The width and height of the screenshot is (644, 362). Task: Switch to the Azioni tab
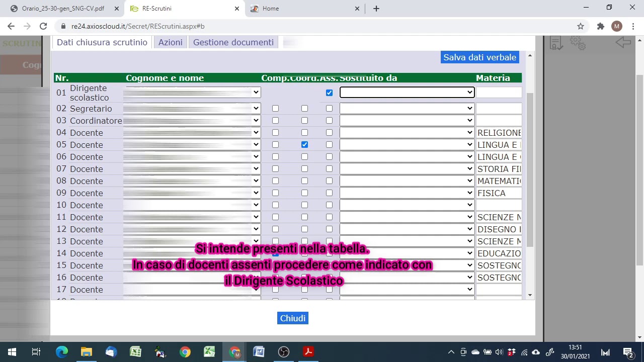(x=171, y=42)
